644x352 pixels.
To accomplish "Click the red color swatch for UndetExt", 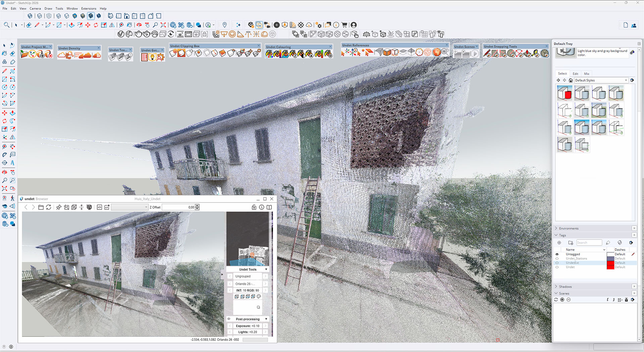I will (610, 263).
